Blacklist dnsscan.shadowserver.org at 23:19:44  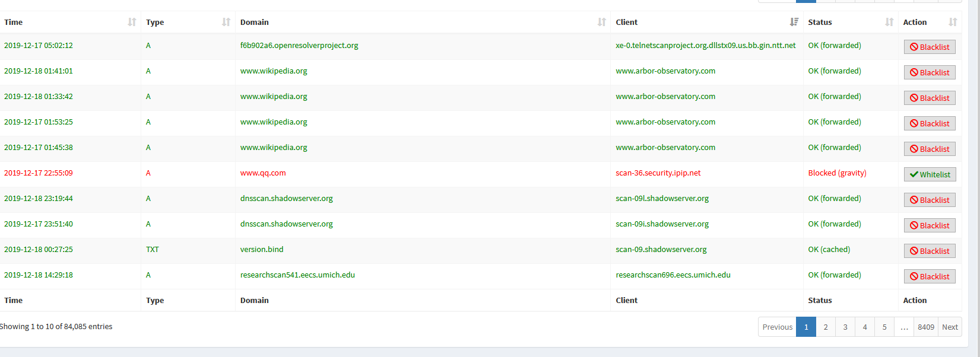[930, 200]
